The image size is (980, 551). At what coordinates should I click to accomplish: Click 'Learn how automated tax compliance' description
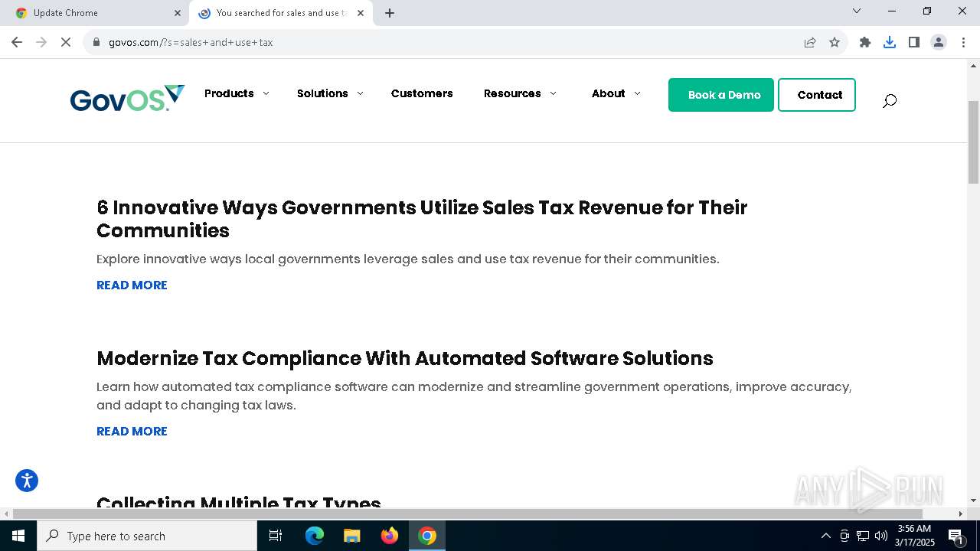pos(474,396)
